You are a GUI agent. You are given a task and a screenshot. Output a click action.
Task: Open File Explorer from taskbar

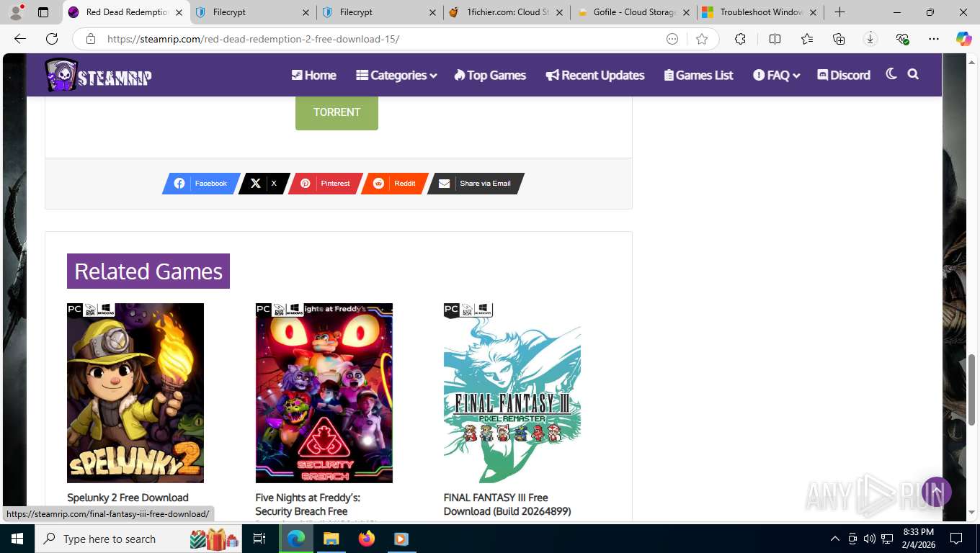point(331,539)
